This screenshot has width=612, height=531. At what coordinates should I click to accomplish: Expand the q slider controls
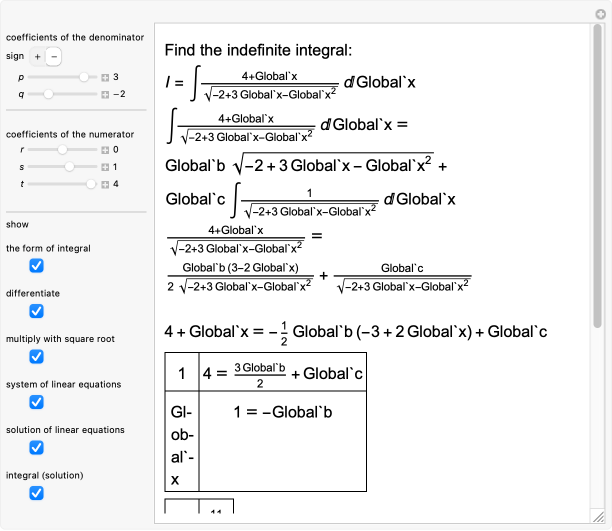(105, 94)
